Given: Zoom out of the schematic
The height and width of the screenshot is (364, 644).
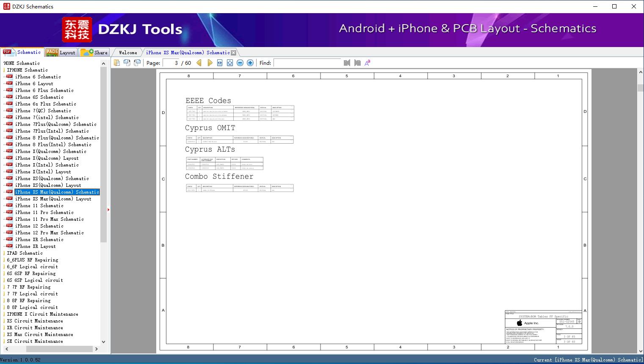Looking at the screenshot, I should 240,63.
